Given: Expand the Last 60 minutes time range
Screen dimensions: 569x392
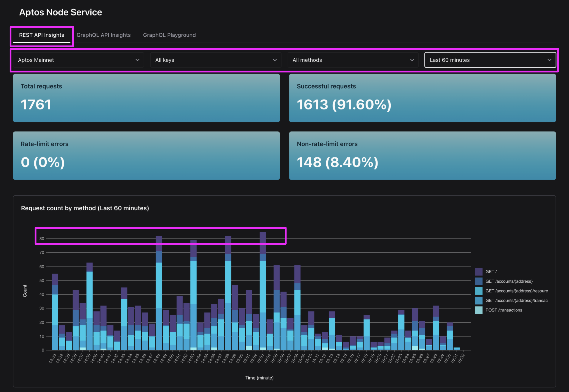Looking at the screenshot, I should pyautogui.click(x=490, y=60).
